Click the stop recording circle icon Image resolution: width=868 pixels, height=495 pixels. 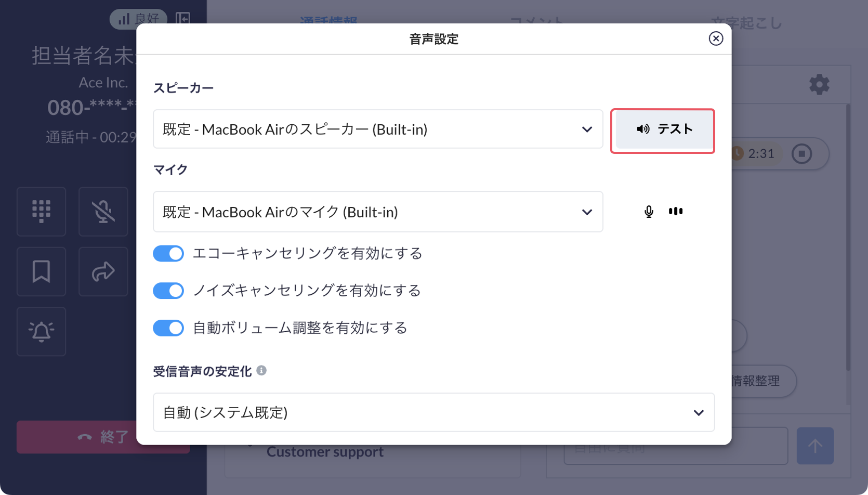point(802,154)
